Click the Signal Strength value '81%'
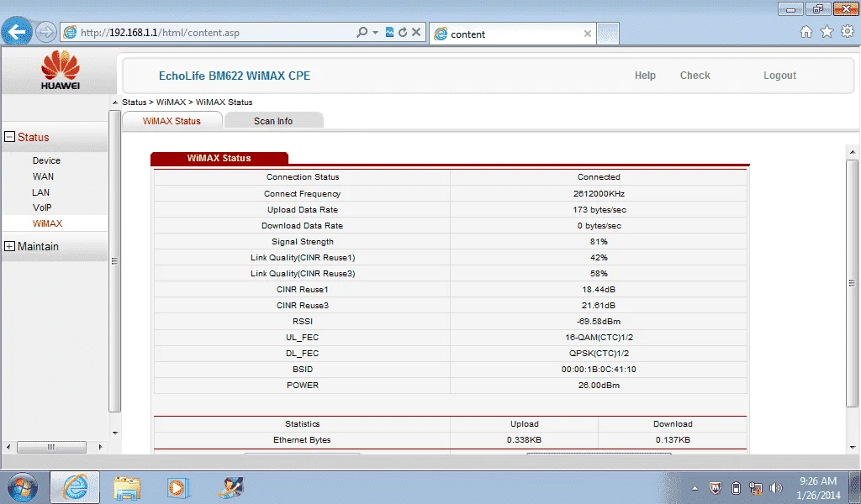Image resolution: width=861 pixels, height=504 pixels. [x=599, y=241]
